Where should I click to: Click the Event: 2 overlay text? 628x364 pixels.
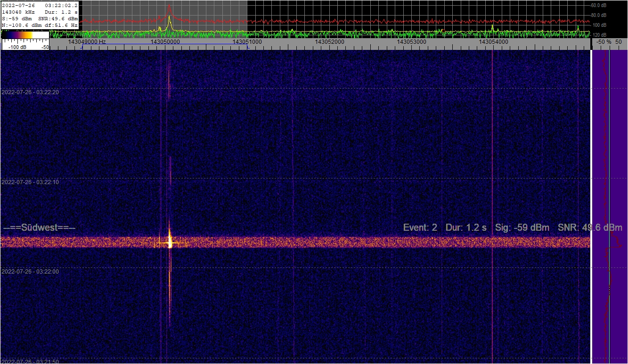(420, 228)
